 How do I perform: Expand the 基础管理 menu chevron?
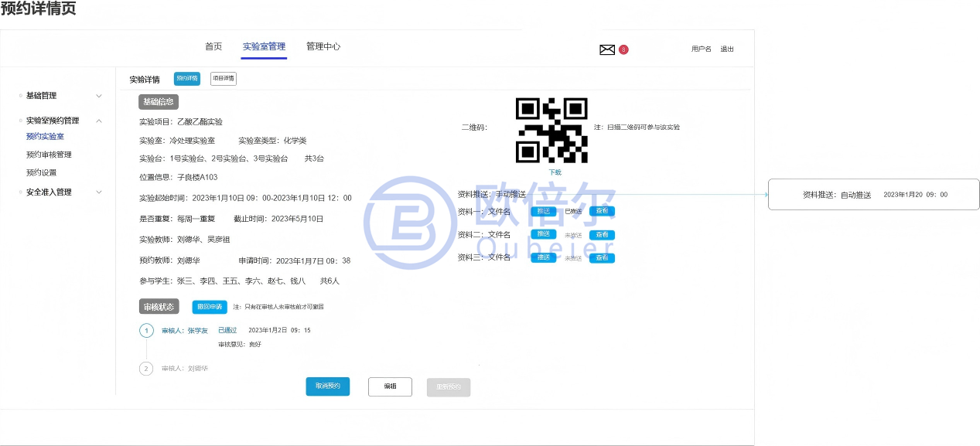(x=98, y=96)
